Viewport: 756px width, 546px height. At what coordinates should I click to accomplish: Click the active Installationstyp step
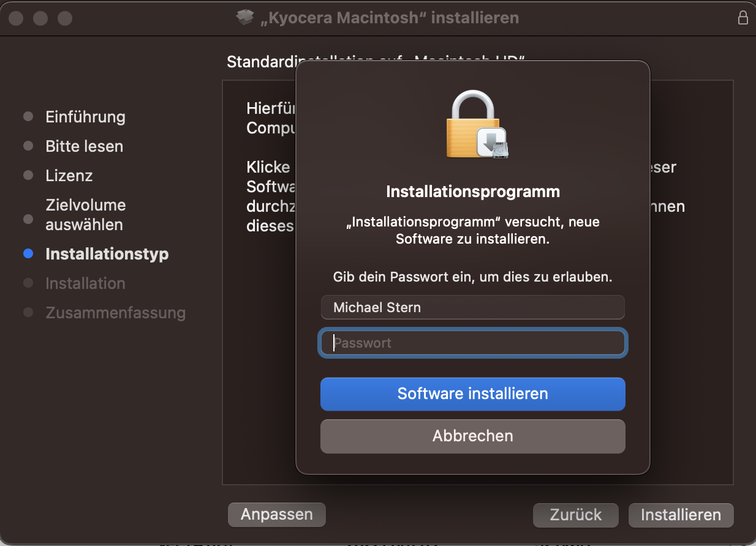click(x=107, y=254)
